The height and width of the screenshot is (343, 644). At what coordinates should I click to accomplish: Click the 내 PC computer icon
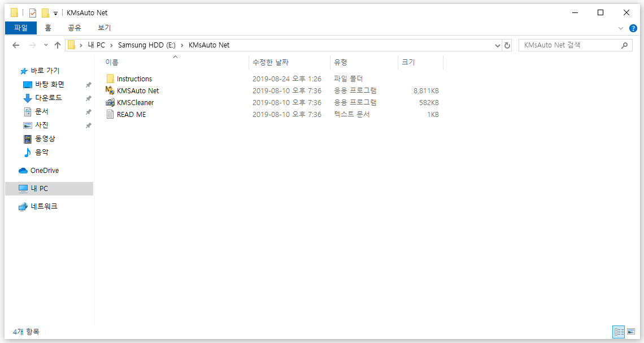point(23,189)
